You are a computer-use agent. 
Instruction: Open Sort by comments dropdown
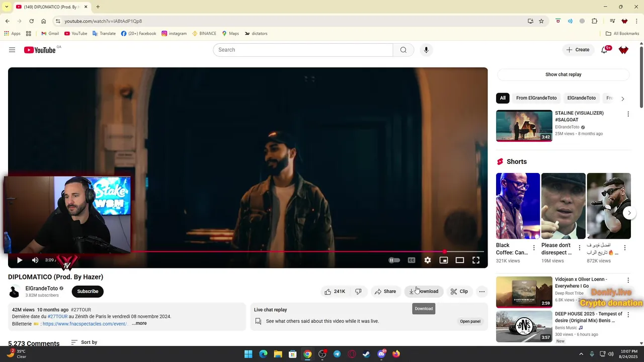[x=84, y=342]
